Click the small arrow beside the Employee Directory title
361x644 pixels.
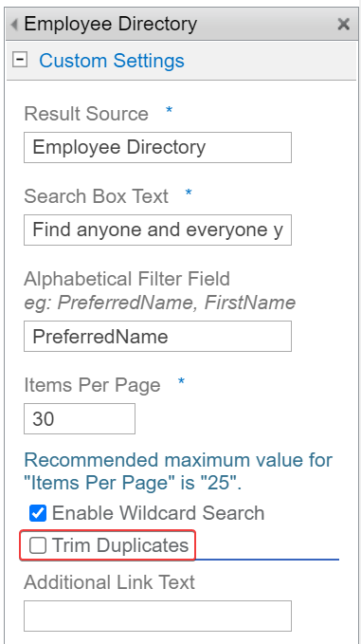coord(14,25)
